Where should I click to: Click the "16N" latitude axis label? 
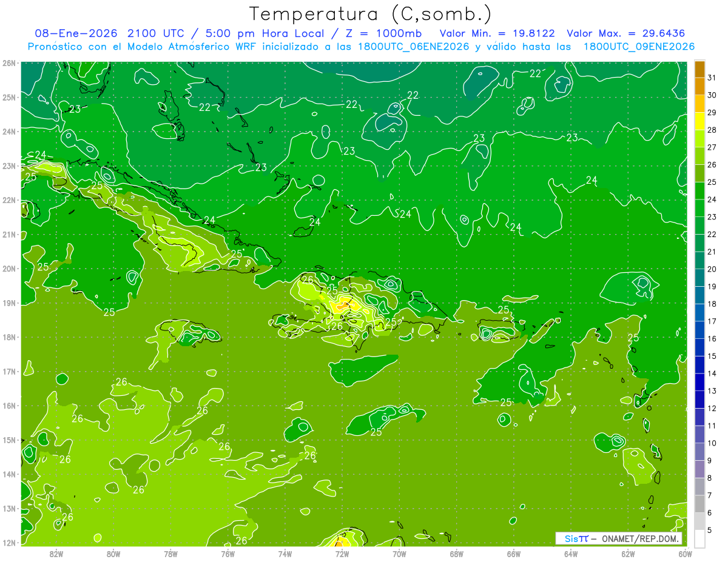(x=8, y=406)
